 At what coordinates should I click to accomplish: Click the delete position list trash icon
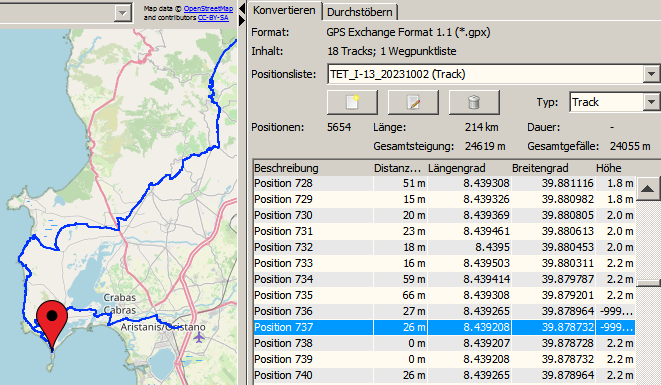point(474,102)
